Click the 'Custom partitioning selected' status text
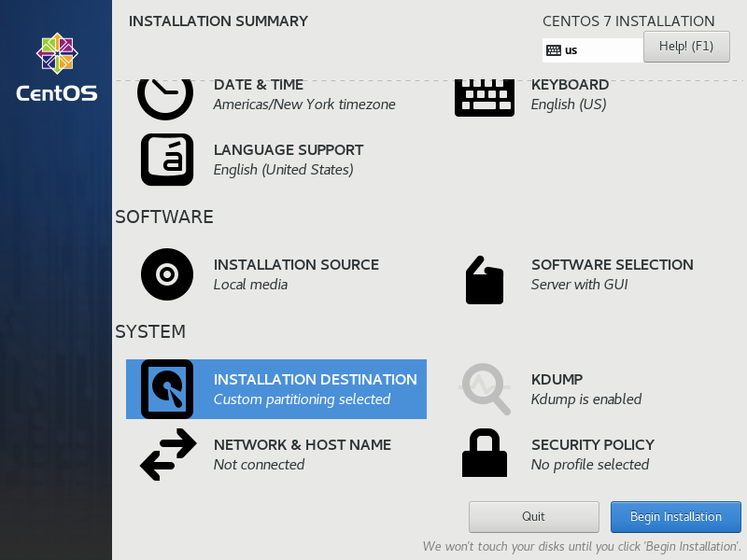The image size is (747, 560). [302, 399]
